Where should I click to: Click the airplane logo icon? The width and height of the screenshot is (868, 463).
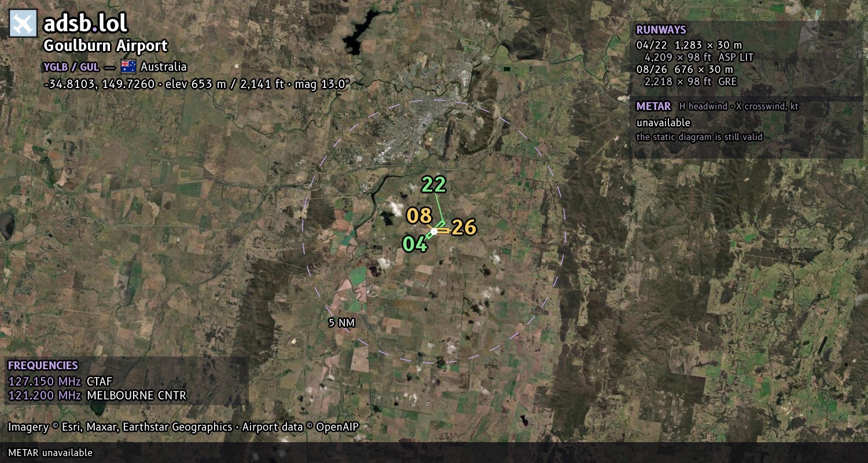(23, 23)
